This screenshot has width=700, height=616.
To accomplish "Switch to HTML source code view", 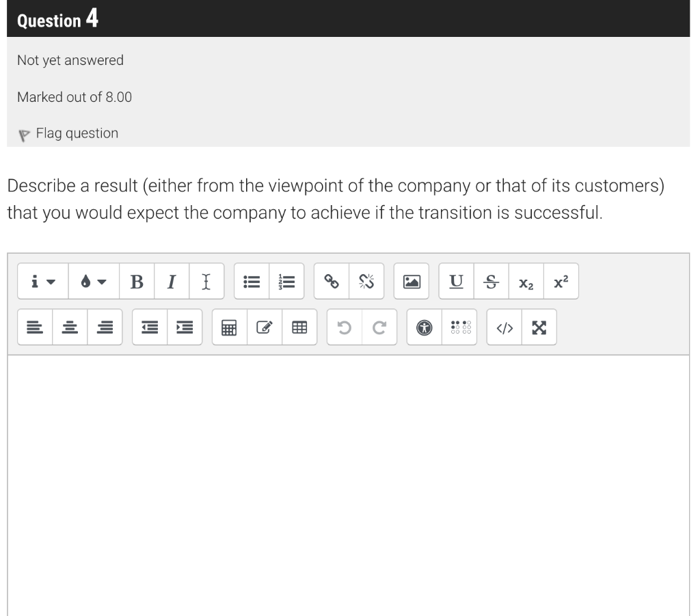I will 504,327.
